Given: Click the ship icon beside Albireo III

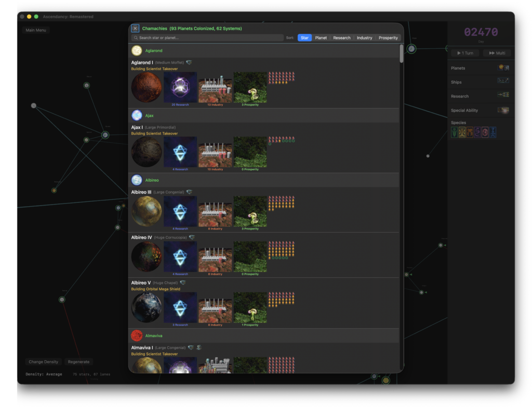Looking at the screenshot, I should [189, 192].
